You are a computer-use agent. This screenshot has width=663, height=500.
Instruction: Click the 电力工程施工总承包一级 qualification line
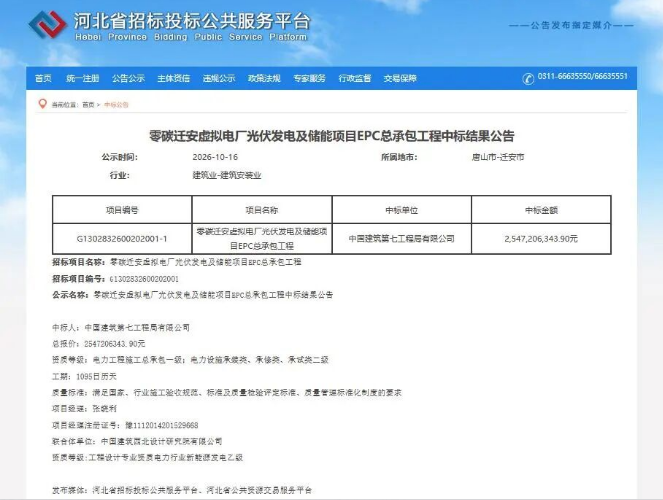click(190, 360)
